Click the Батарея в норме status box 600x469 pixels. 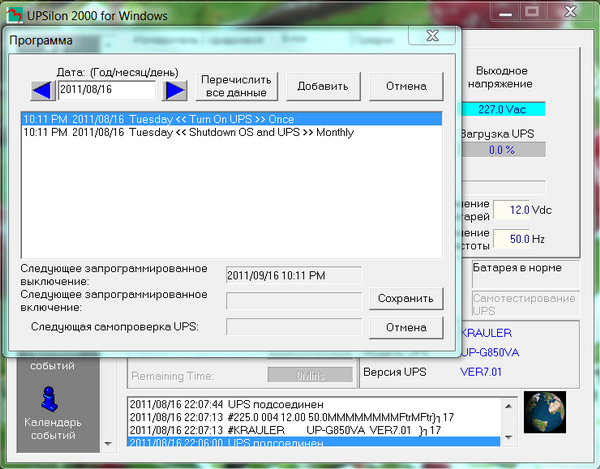coord(526,274)
